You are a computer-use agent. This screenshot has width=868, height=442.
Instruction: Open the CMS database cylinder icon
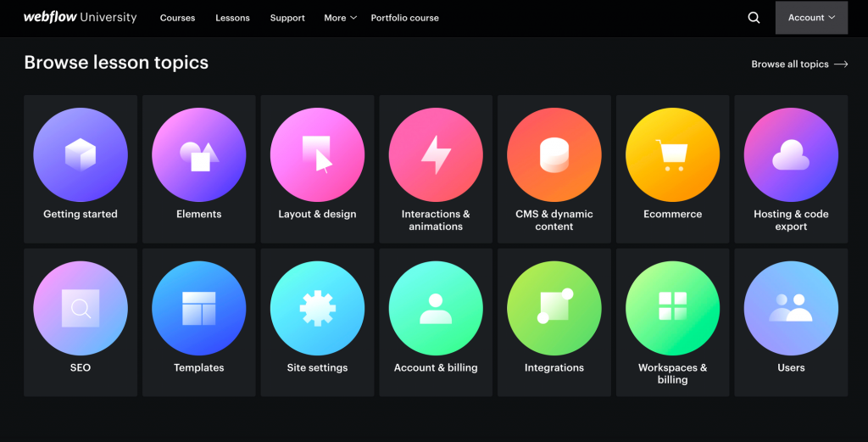tap(554, 154)
